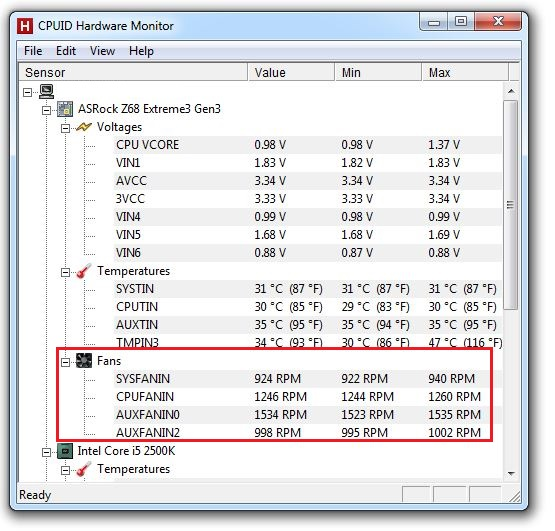Click the Intel Core i5 Temperatures thermometer icon
This screenshot has width=555, height=531.
point(84,469)
